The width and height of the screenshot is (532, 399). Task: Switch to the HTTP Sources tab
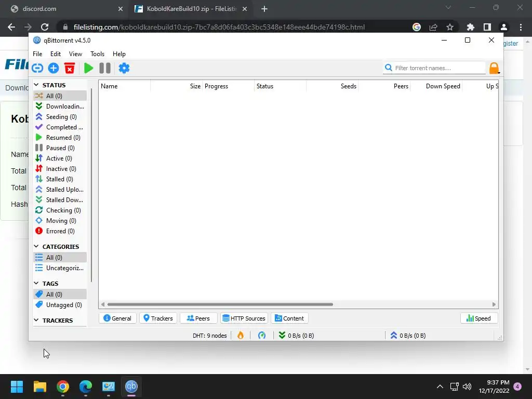(x=244, y=318)
